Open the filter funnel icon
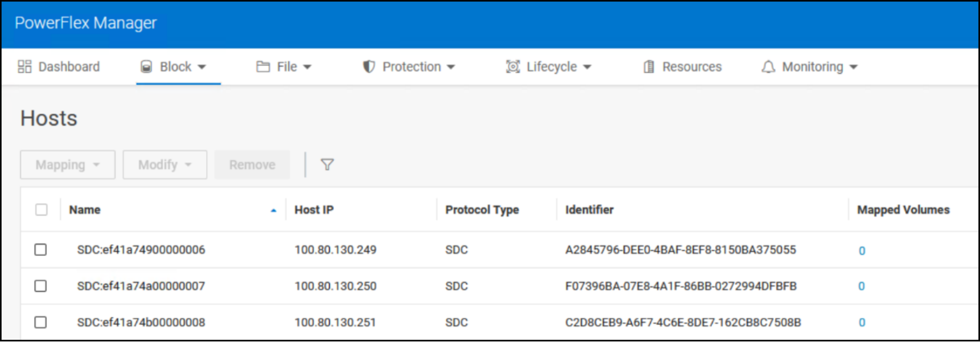This screenshot has height=342, width=980. tap(327, 165)
